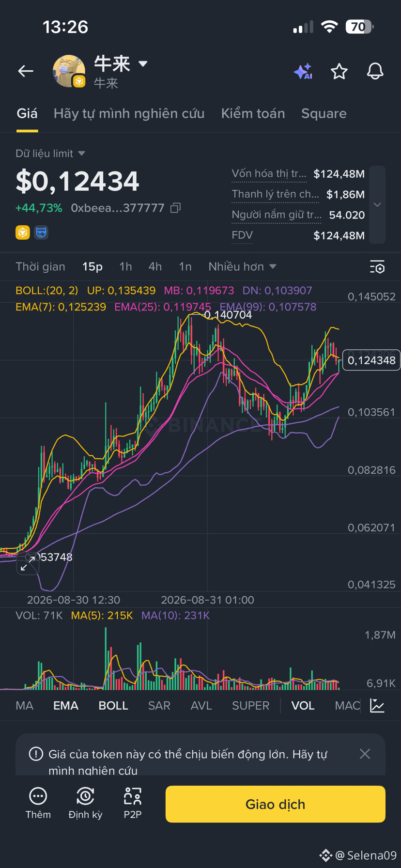401x868 pixels.
Task: Tap Vốn hóa thị tr... label
Action: [x=269, y=173]
